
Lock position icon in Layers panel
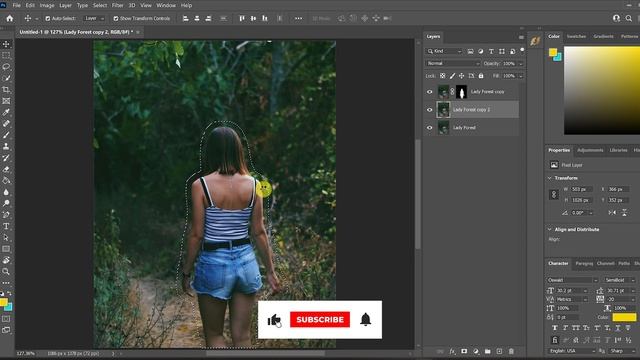pos(462,76)
